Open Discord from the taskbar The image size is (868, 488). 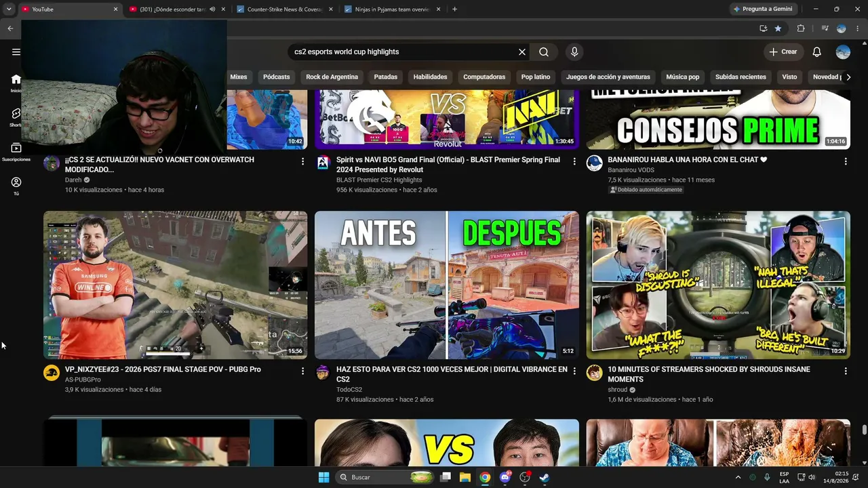tap(505, 477)
